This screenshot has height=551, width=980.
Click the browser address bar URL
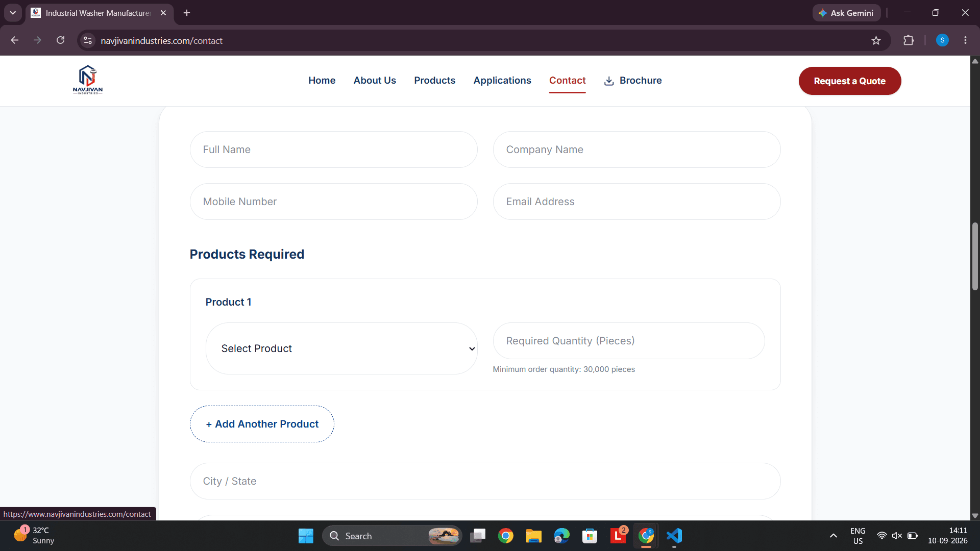pos(161,41)
